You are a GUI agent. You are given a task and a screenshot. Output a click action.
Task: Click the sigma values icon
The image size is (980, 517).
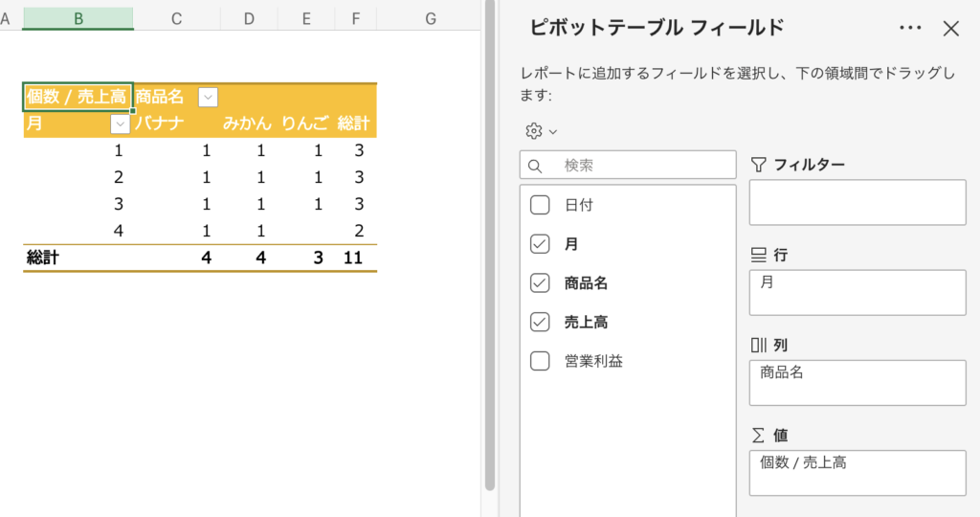(x=759, y=435)
